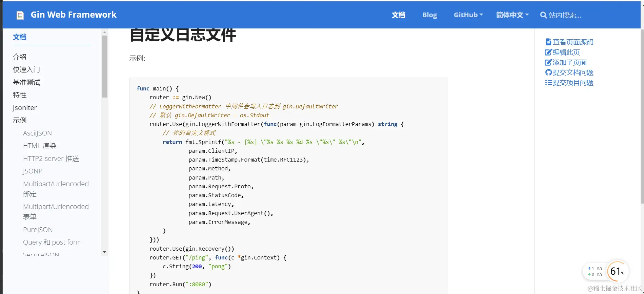The image size is (644, 294).
Task: Open Jsoniter in the sidebar
Action: [x=25, y=108]
